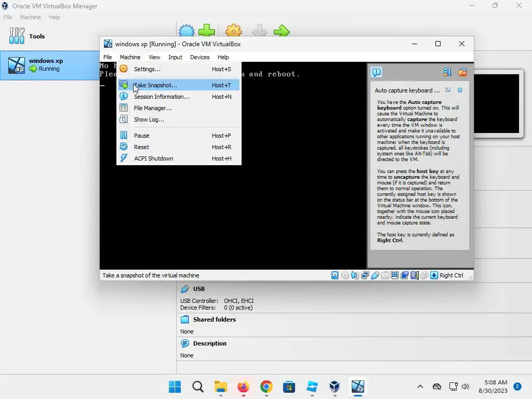This screenshot has height=399, width=532.
Task: Click the notification center speech-bubble icon
Action: (x=377, y=72)
